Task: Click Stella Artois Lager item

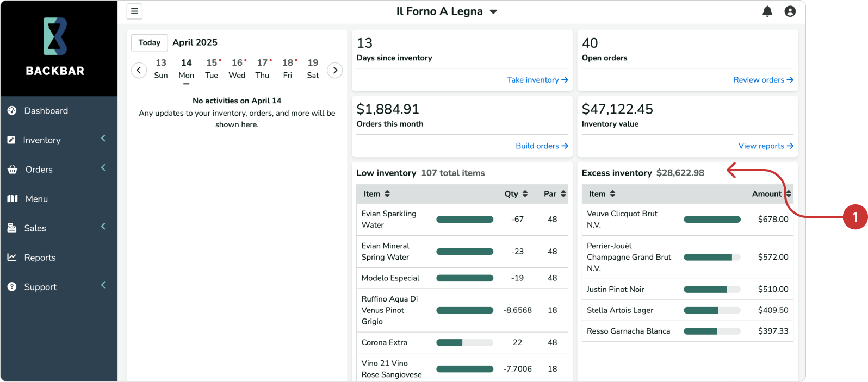Action: coord(620,310)
